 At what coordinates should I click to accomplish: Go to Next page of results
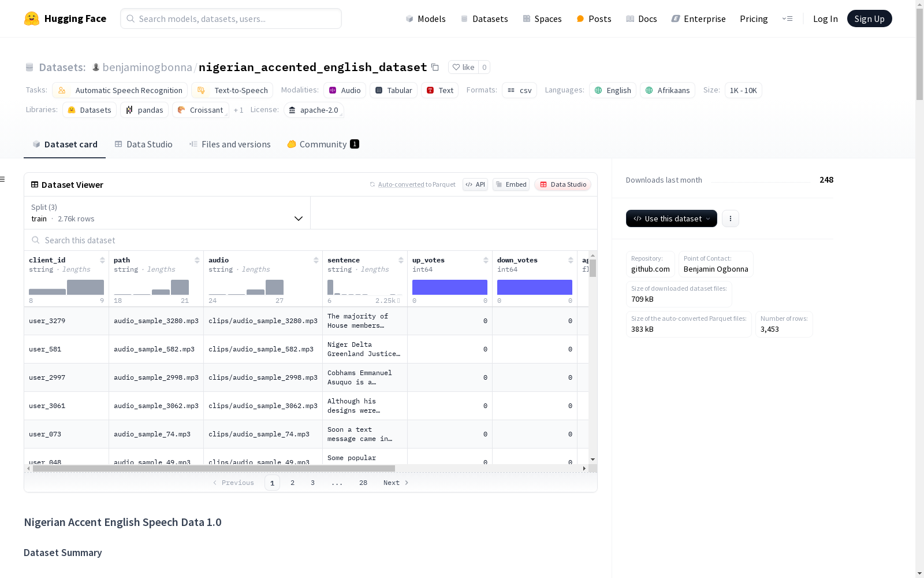pyautogui.click(x=396, y=483)
